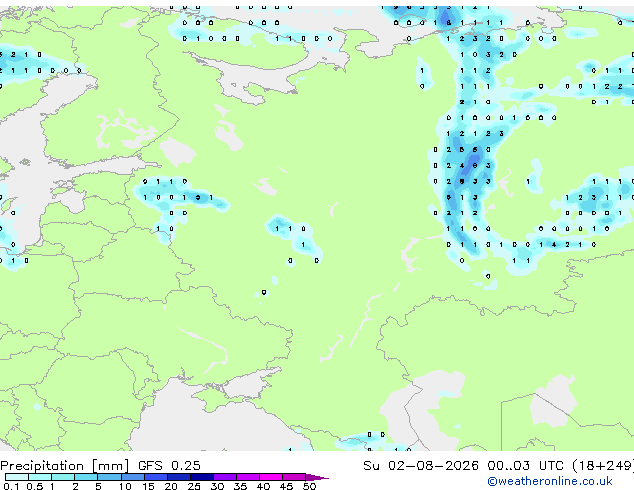Viewport: 634px width, 490px height.
Task: Choose the 45–50 mm legend color box
Action: 294,477
